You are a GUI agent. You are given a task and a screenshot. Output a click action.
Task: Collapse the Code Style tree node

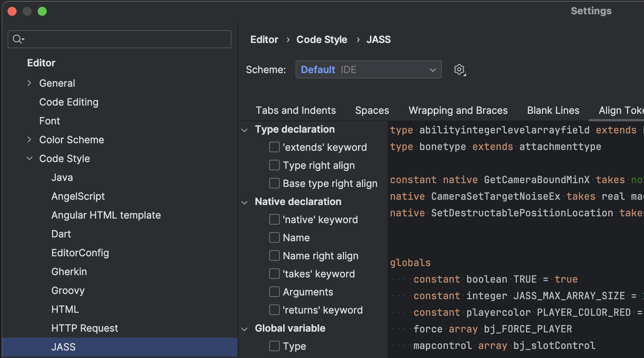pos(29,158)
